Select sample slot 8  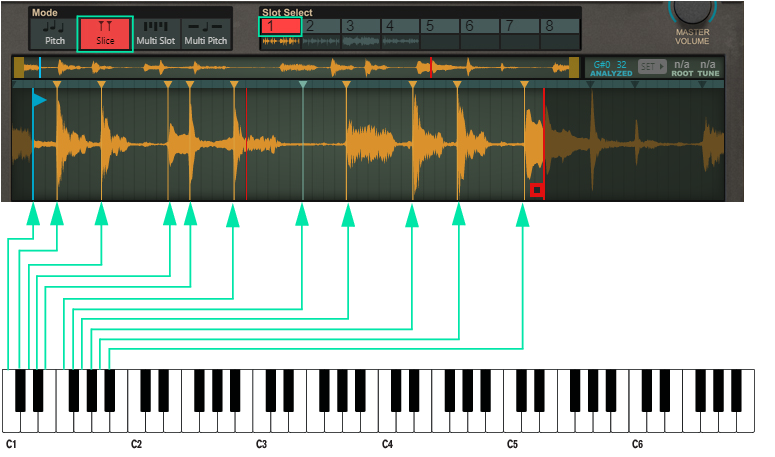tap(560, 26)
